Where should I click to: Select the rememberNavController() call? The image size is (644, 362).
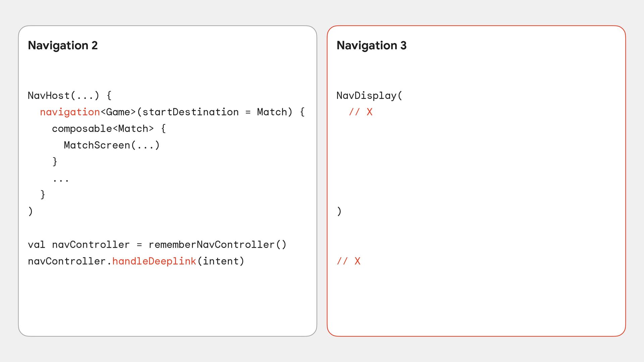(217, 245)
